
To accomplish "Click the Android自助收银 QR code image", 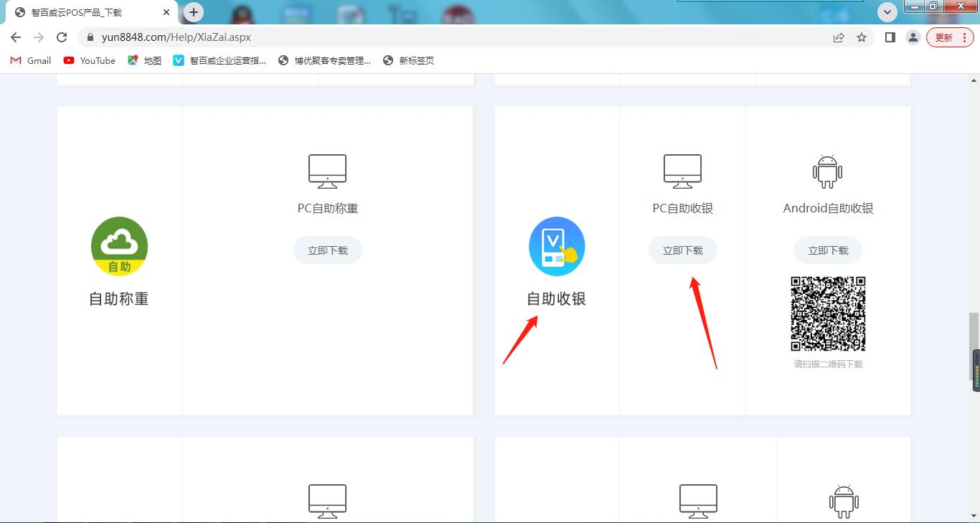I will [x=828, y=314].
